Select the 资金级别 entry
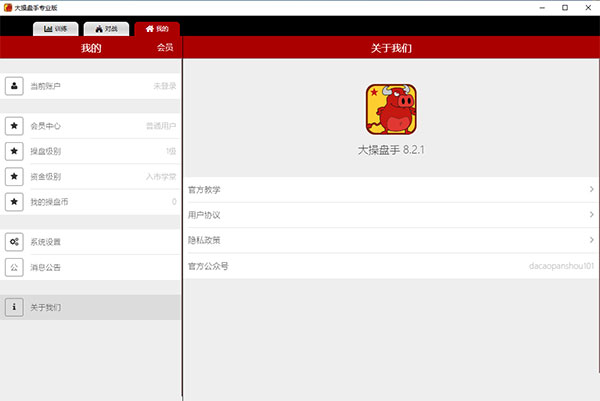This screenshot has height=401, width=600. point(90,176)
